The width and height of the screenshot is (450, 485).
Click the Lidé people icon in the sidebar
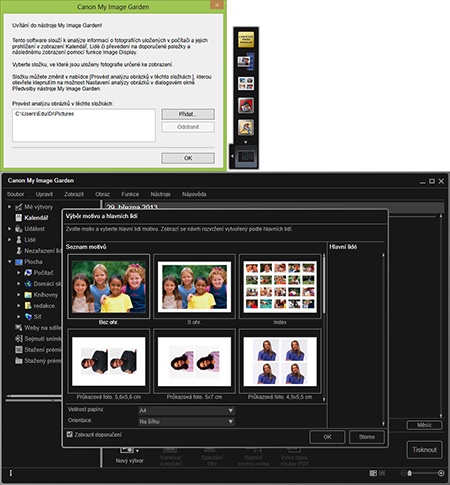(x=19, y=240)
